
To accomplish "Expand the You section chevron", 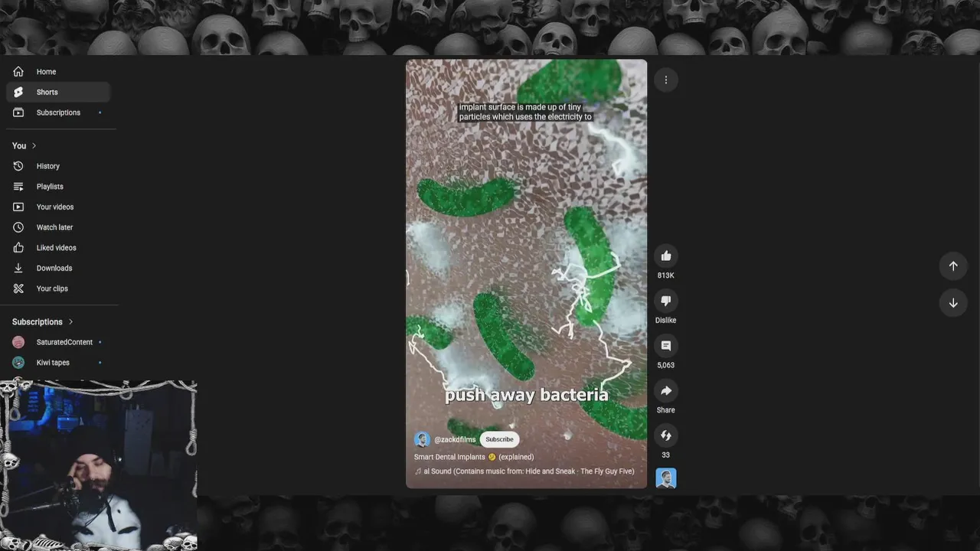I will pyautogui.click(x=34, y=145).
